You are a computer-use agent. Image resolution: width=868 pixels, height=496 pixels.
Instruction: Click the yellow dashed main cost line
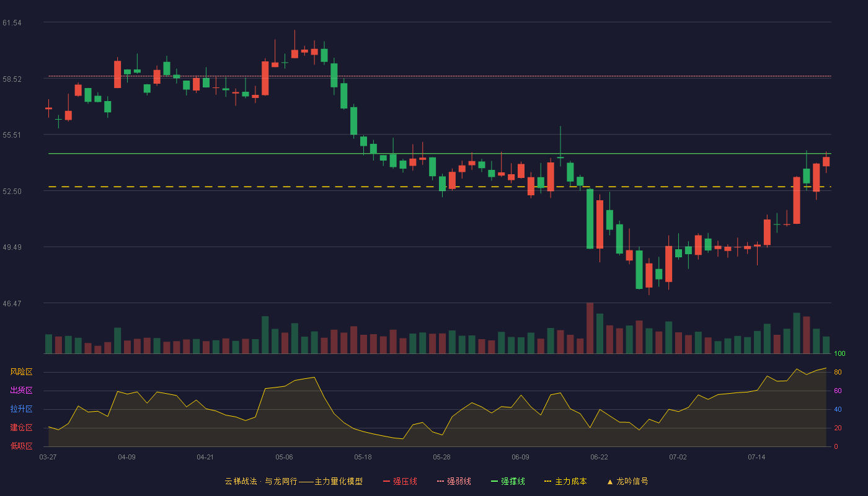pyautogui.click(x=440, y=187)
